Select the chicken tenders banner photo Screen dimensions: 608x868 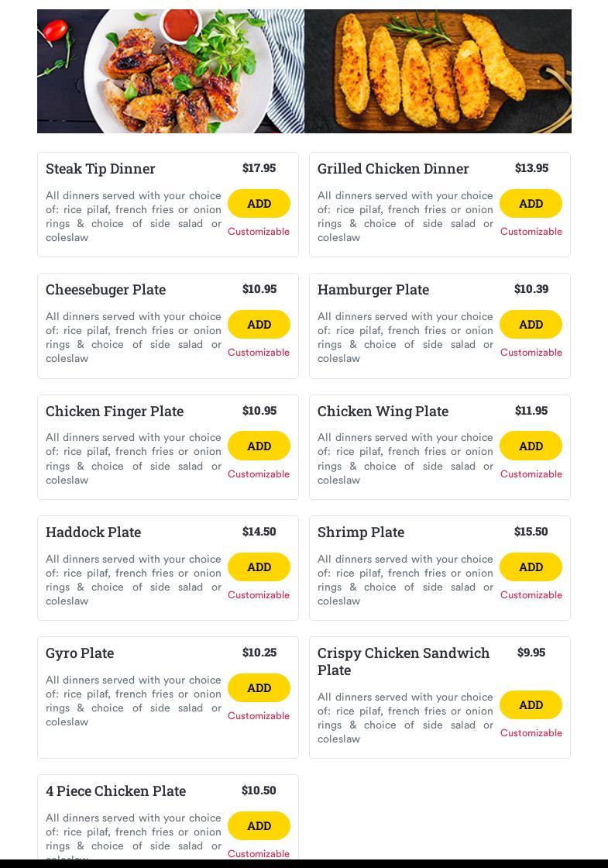438,71
